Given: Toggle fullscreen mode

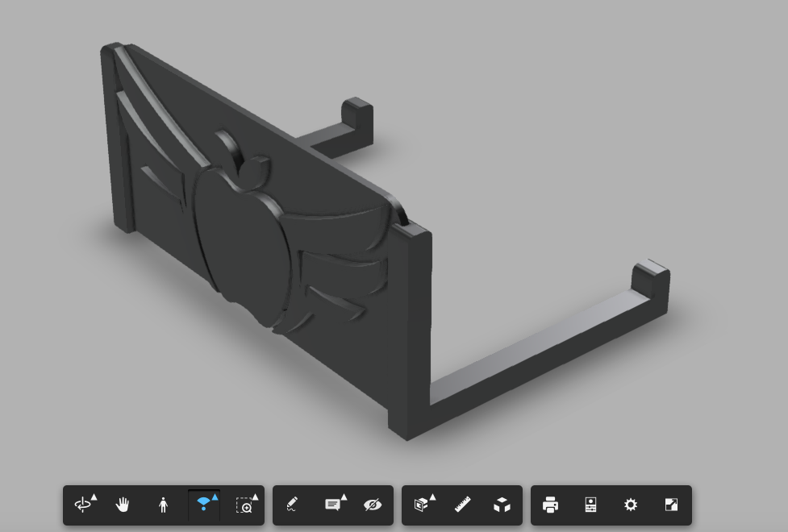Looking at the screenshot, I should coord(671,505).
